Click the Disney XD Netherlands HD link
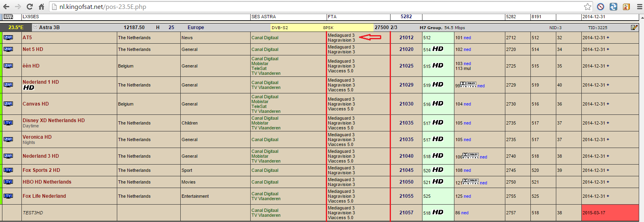Image resolution: width=644 pixels, height=222 pixels. (x=54, y=121)
